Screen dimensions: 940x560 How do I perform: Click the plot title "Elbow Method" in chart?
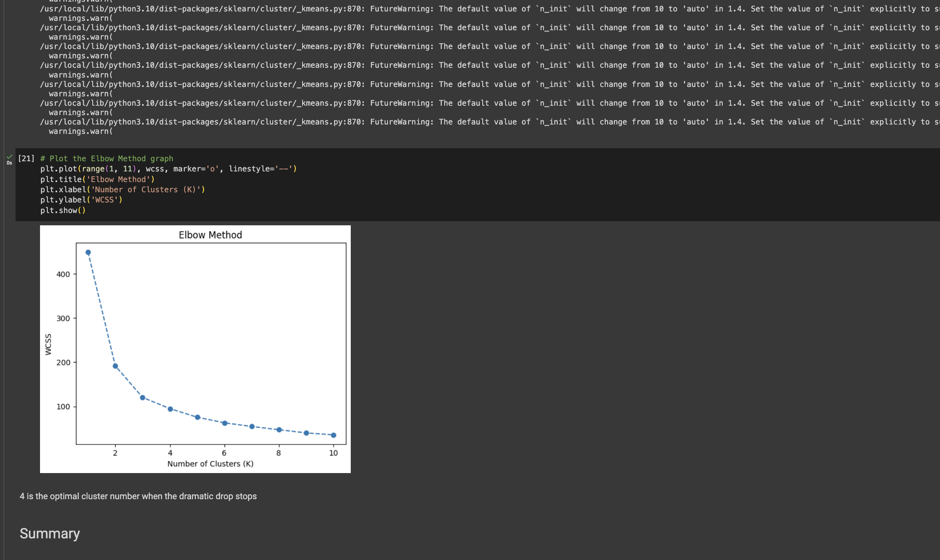(210, 235)
